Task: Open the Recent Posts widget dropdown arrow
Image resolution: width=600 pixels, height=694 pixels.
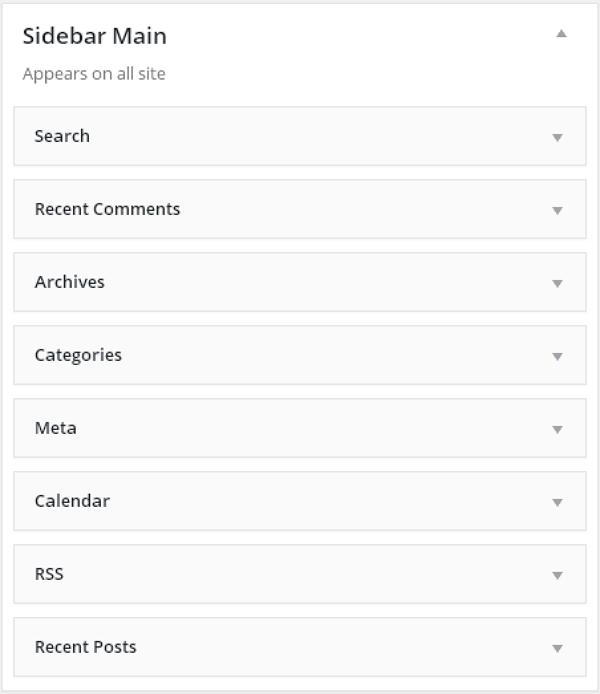Action: coord(558,648)
